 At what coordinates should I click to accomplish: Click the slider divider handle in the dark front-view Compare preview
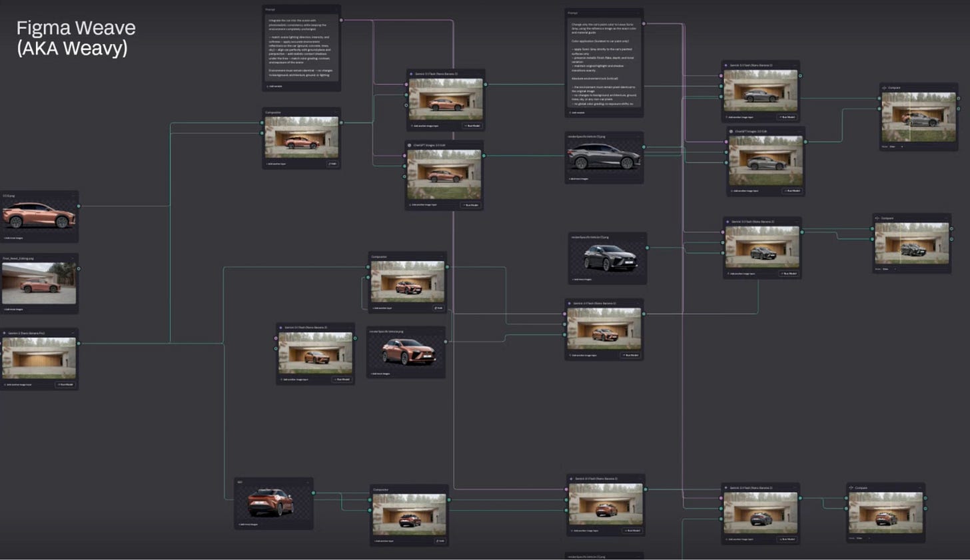tap(901, 243)
